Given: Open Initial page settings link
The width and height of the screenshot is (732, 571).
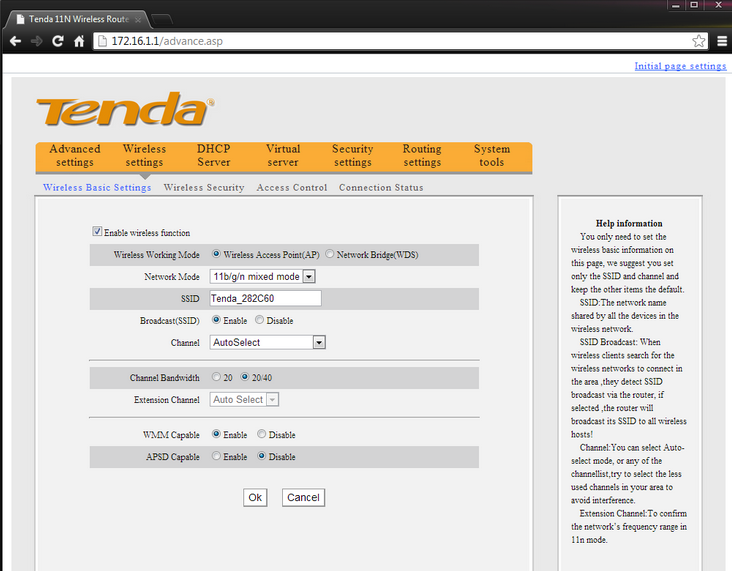Looking at the screenshot, I should (680, 66).
